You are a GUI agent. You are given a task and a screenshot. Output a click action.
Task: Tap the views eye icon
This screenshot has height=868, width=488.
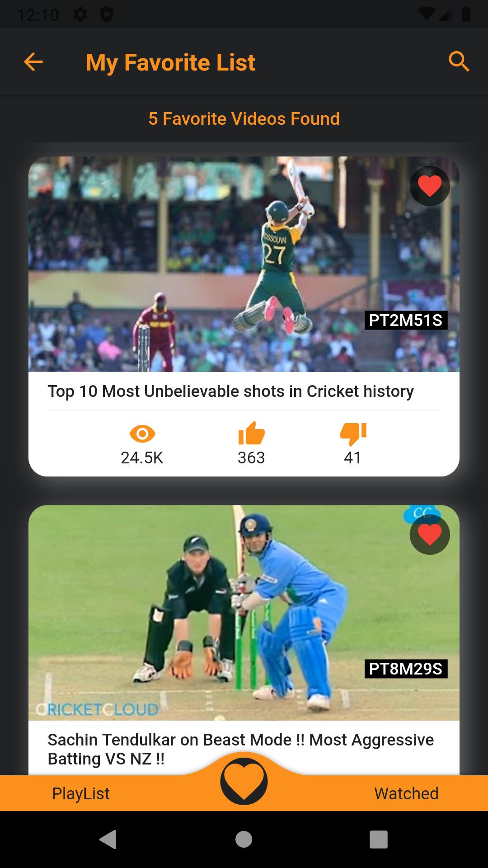pyautogui.click(x=142, y=434)
